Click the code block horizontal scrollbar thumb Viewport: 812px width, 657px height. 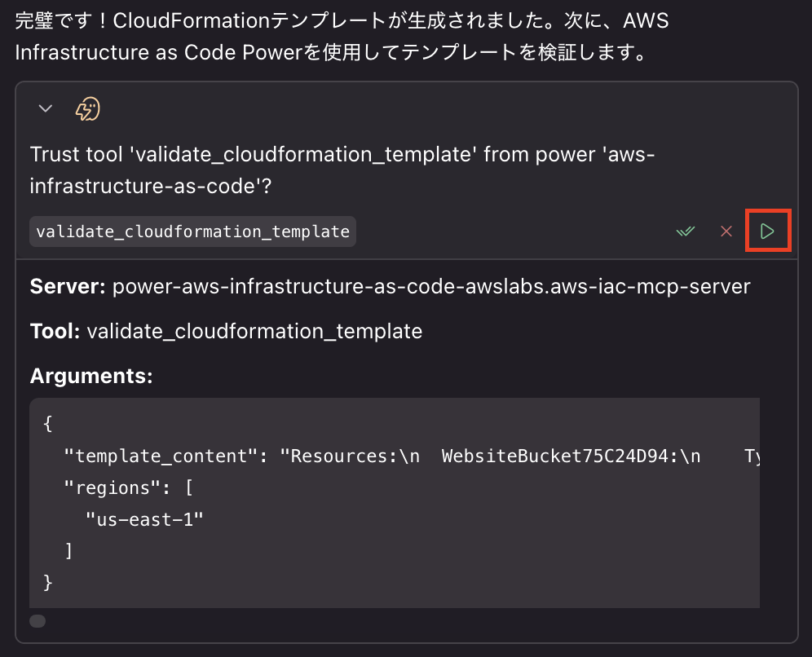point(38,621)
